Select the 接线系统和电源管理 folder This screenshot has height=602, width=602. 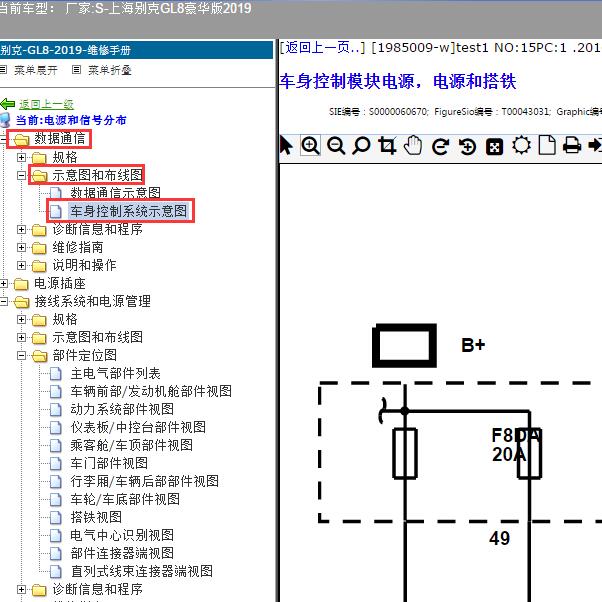pos(93,301)
